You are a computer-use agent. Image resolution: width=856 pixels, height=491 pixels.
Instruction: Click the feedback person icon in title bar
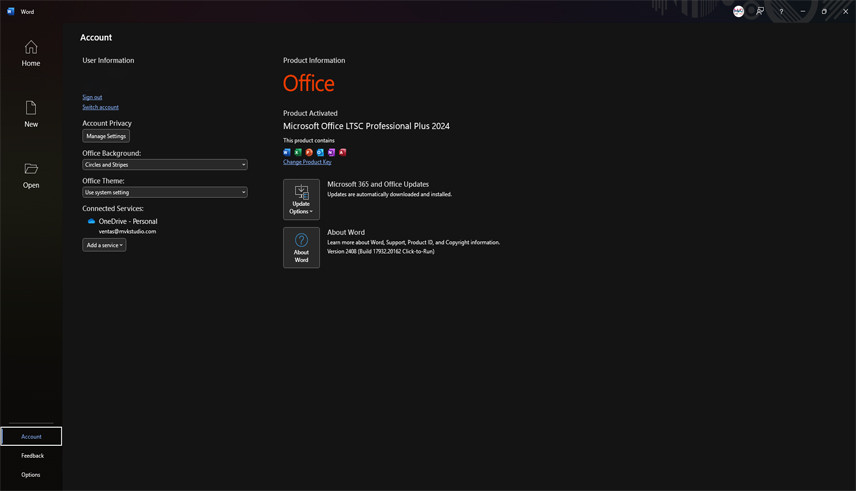pos(760,11)
